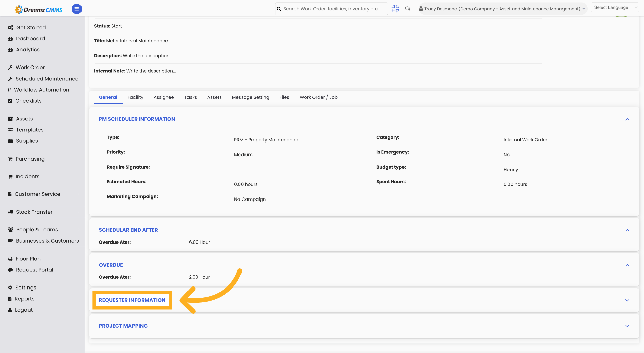Image resolution: width=644 pixels, height=353 pixels.
Task: Click the 'No Campaign' value
Action: [250, 199]
